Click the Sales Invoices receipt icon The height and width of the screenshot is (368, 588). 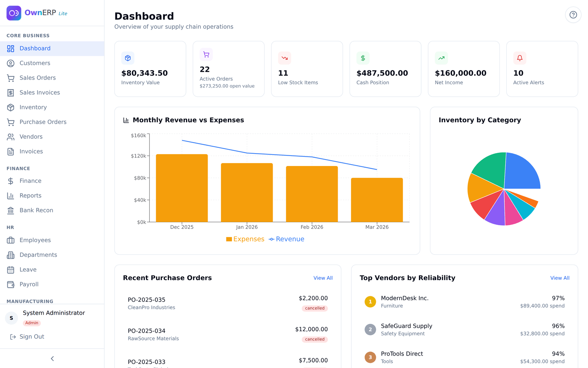11,93
